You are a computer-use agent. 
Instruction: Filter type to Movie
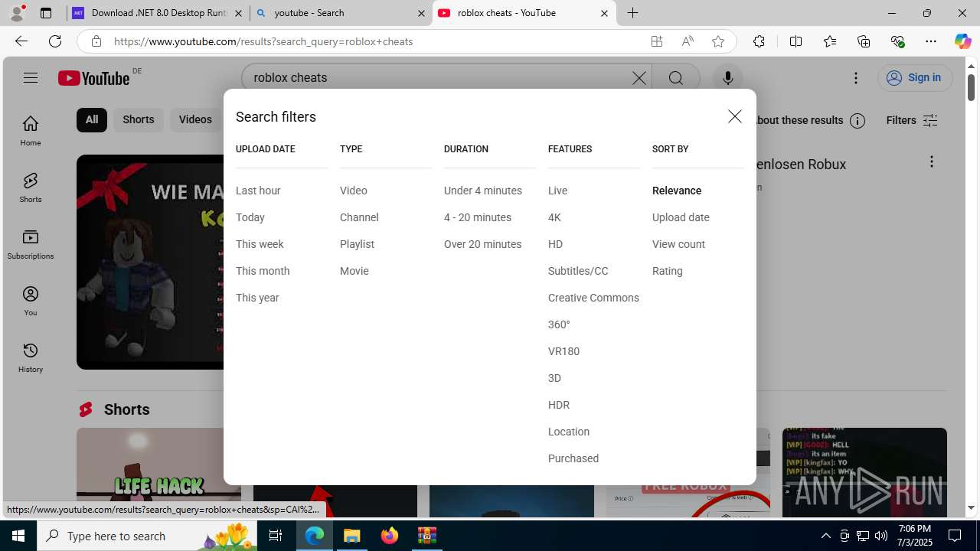pos(354,271)
